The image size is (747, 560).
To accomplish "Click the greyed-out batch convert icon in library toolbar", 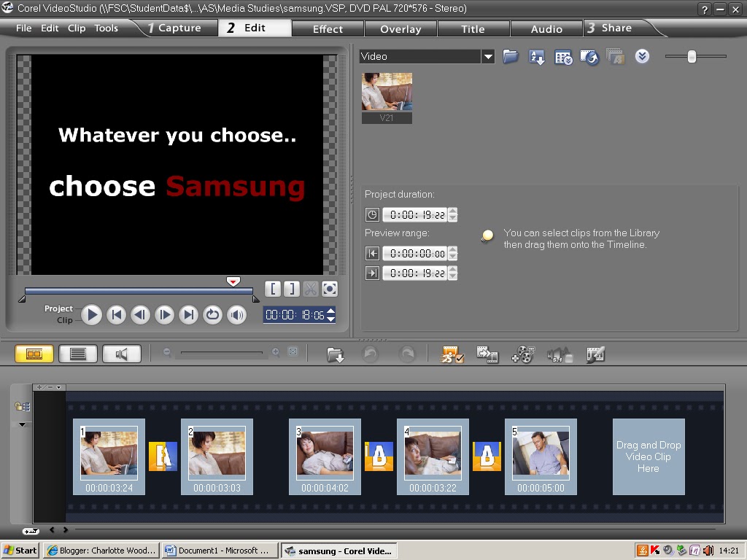I will tap(615, 57).
